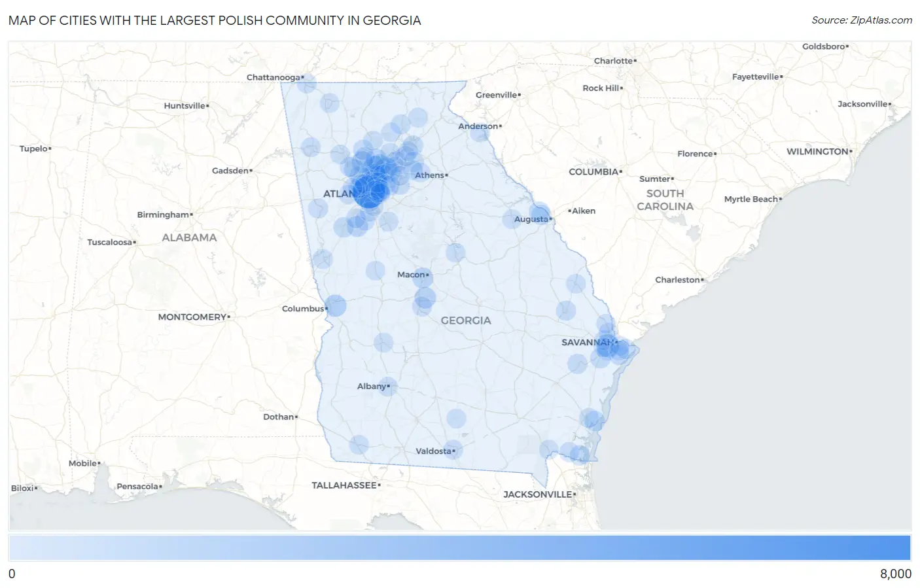Click the Goldsboro city label
Screen dimensions: 920x588
(824, 47)
